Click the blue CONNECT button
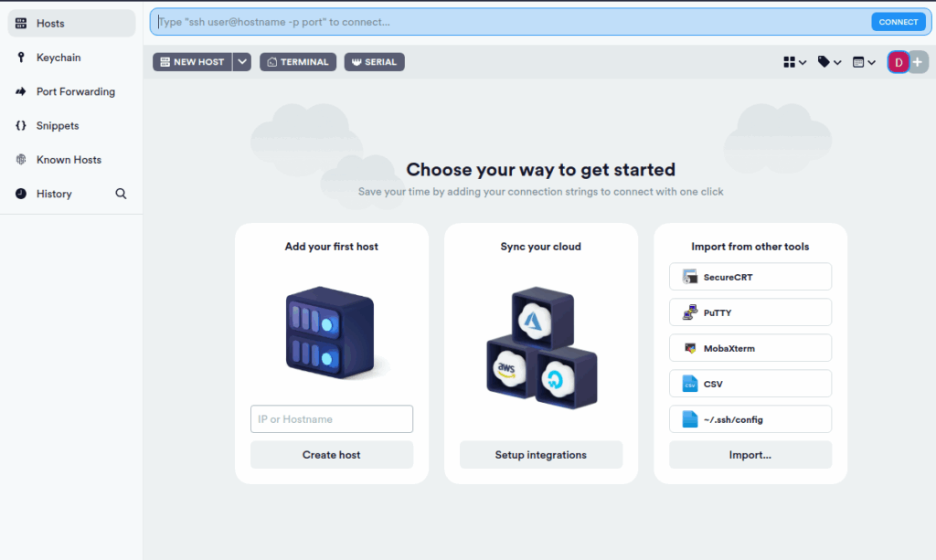Image resolution: width=936 pixels, height=560 pixels. (898, 22)
